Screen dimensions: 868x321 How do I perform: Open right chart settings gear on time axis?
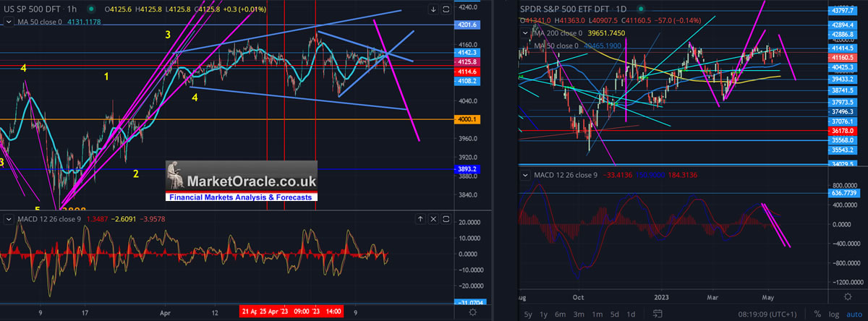(x=846, y=296)
